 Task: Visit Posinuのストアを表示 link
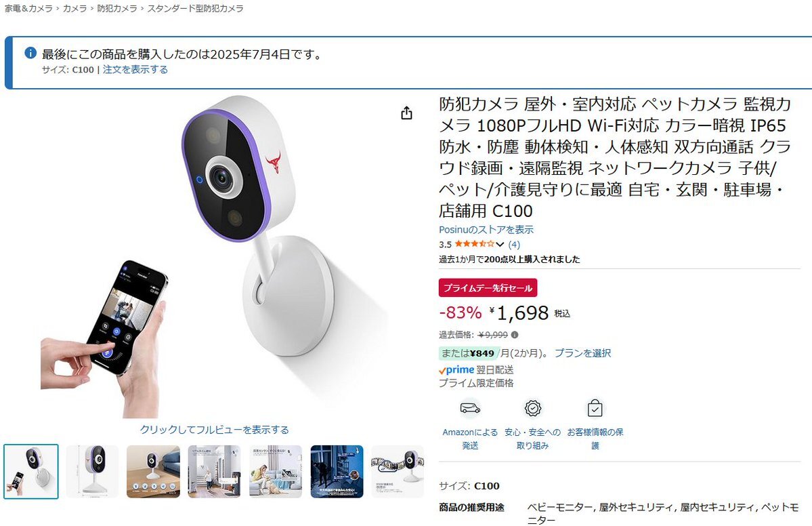click(x=486, y=230)
